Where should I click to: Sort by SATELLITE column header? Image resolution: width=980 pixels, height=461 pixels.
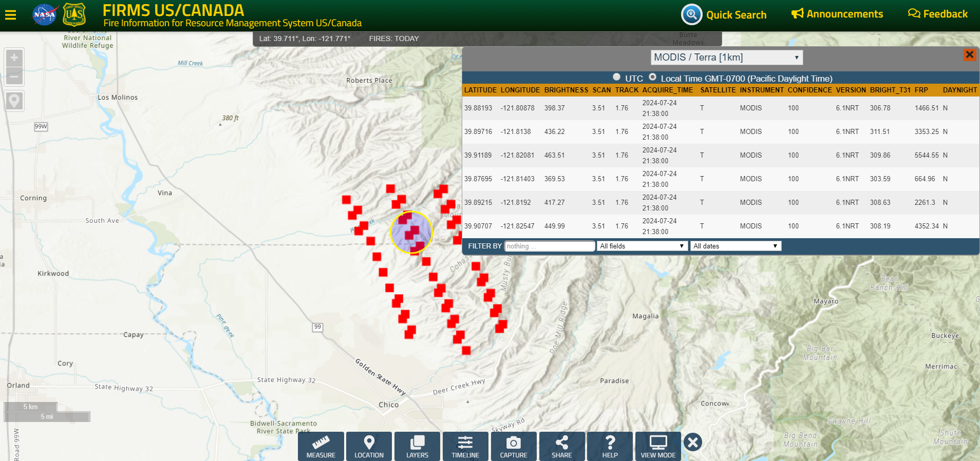tap(718, 90)
